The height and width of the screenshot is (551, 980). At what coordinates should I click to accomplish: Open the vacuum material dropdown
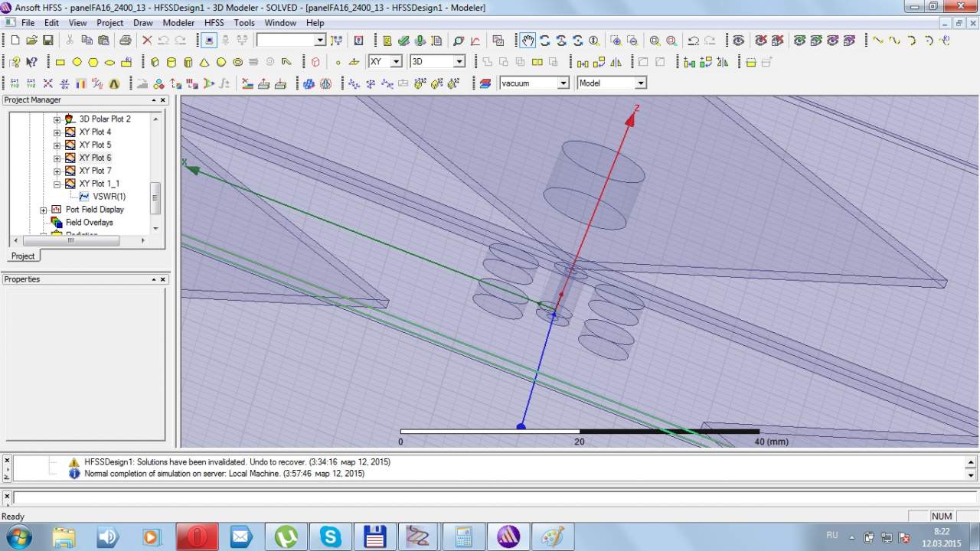pyautogui.click(x=563, y=83)
